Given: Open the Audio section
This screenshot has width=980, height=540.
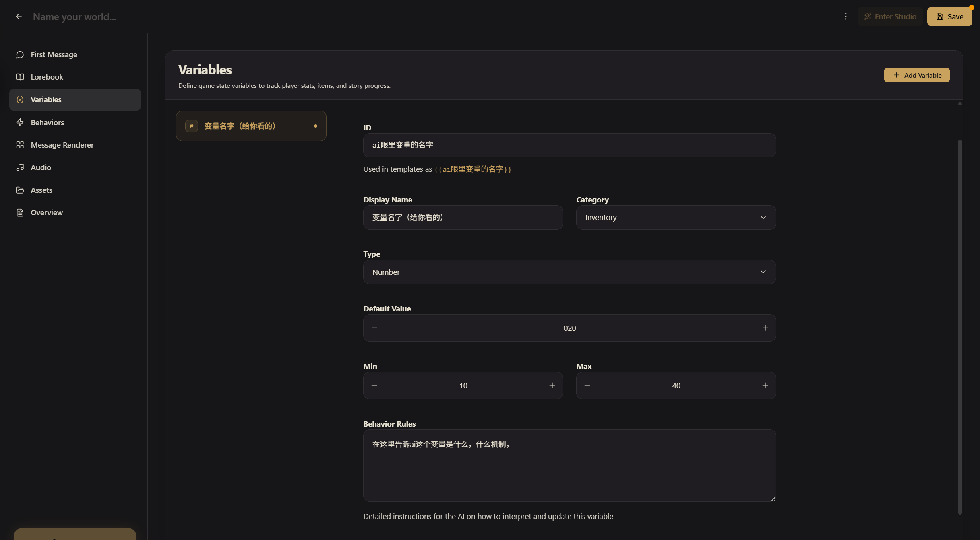Looking at the screenshot, I should (41, 167).
